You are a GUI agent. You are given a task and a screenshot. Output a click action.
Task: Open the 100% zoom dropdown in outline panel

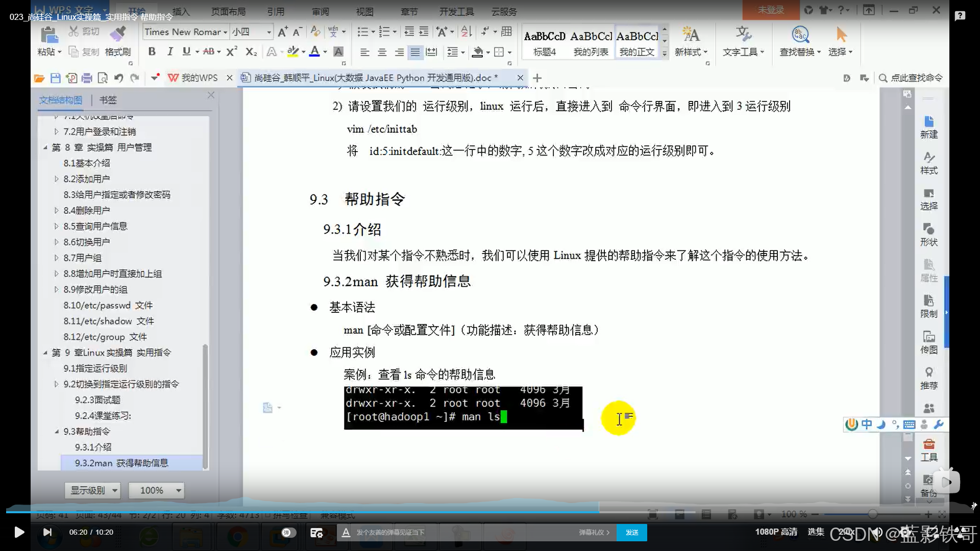coord(178,490)
